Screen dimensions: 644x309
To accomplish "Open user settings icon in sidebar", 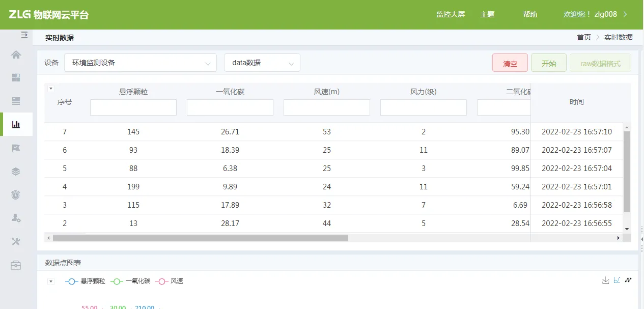I will (16, 218).
